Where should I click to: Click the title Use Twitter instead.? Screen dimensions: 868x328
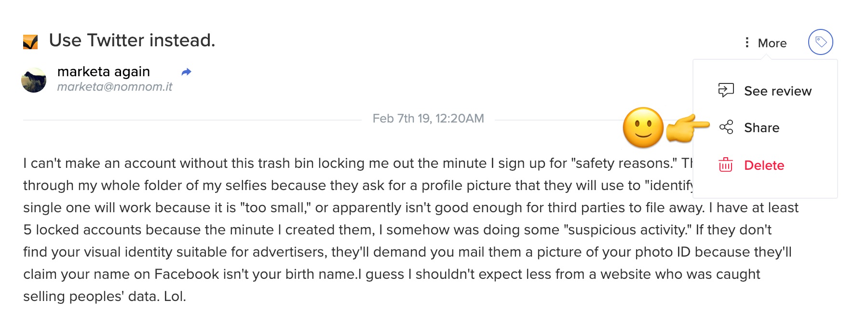point(132,40)
